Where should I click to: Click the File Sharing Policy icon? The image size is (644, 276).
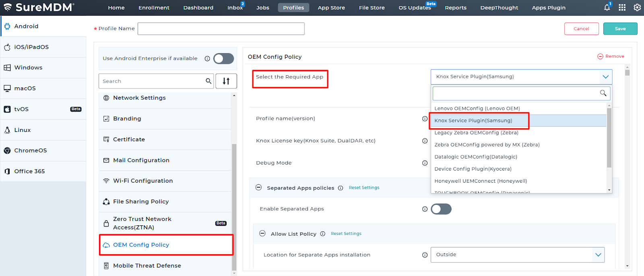pyautogui.click(x=106, y=202)
